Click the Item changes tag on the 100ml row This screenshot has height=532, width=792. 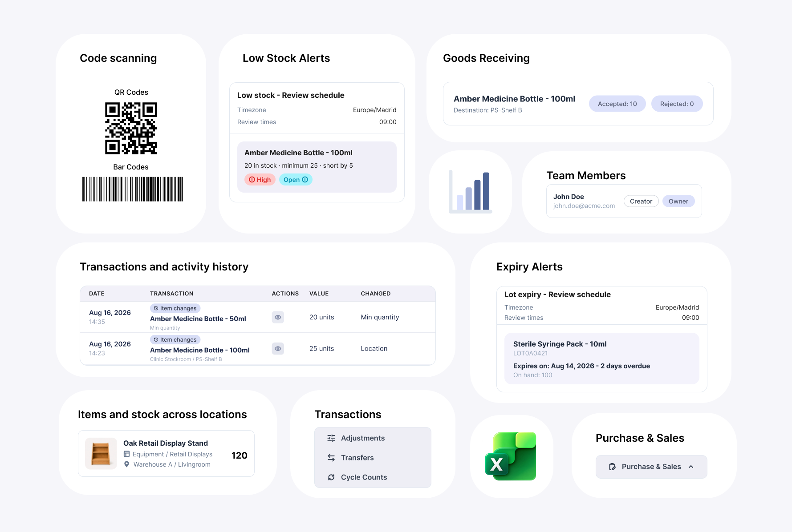175,339
